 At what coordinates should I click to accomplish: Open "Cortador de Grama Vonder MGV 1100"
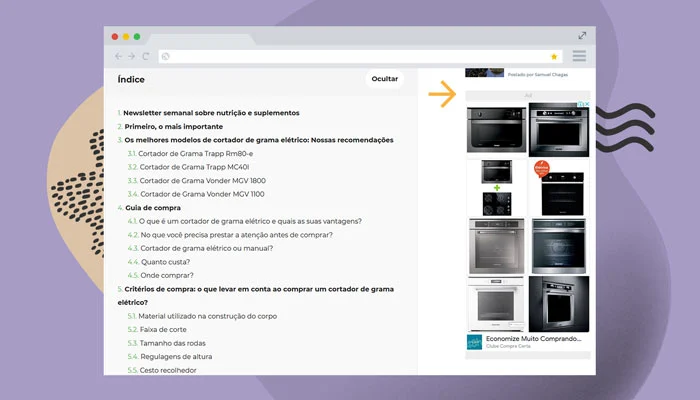pos(202,194)
